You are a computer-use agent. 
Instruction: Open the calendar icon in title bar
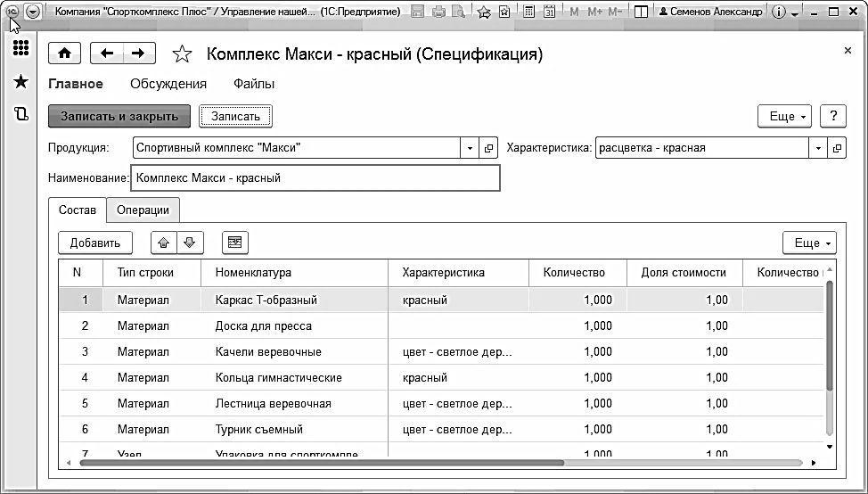(x=549, y=12)
